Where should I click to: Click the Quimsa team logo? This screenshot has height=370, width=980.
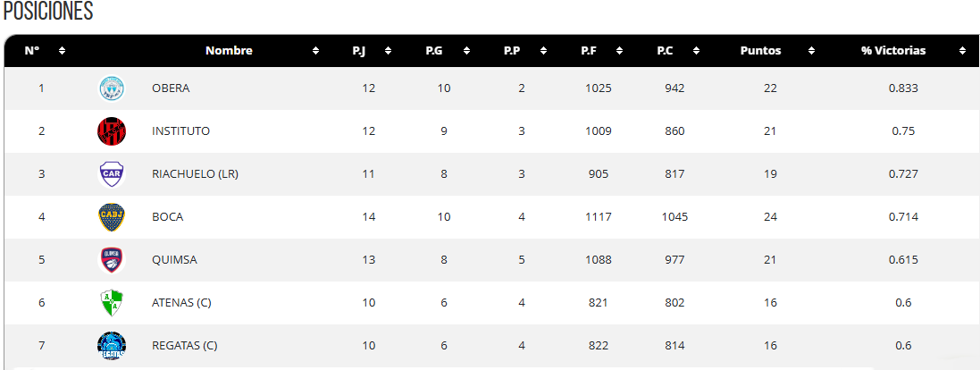(x=112, y=260)
